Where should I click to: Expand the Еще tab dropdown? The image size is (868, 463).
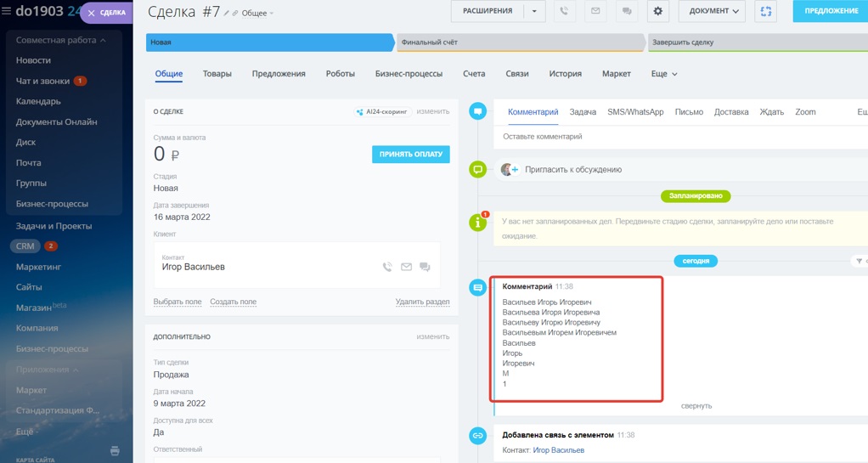664,74
